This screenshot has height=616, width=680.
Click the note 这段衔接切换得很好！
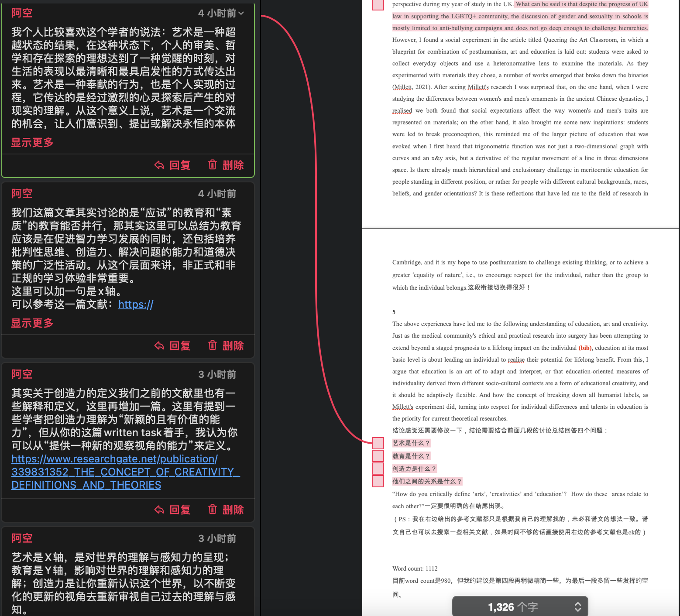pos(499,287)
